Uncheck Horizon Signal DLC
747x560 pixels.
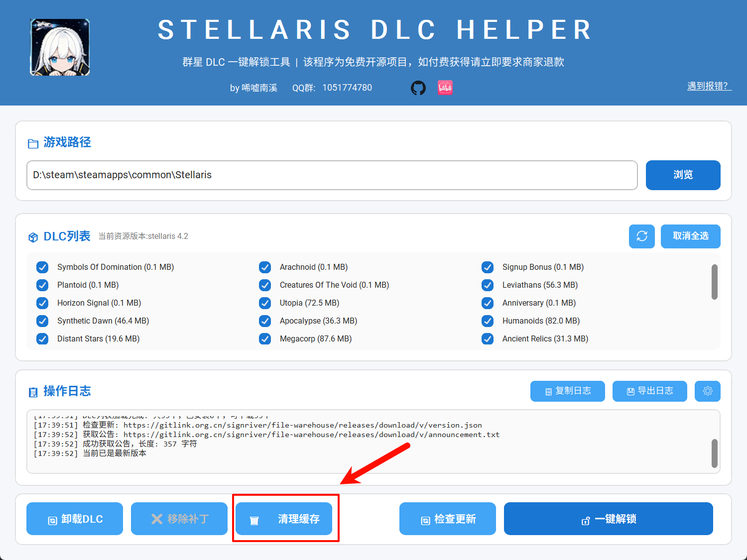(x=42, y=303)
